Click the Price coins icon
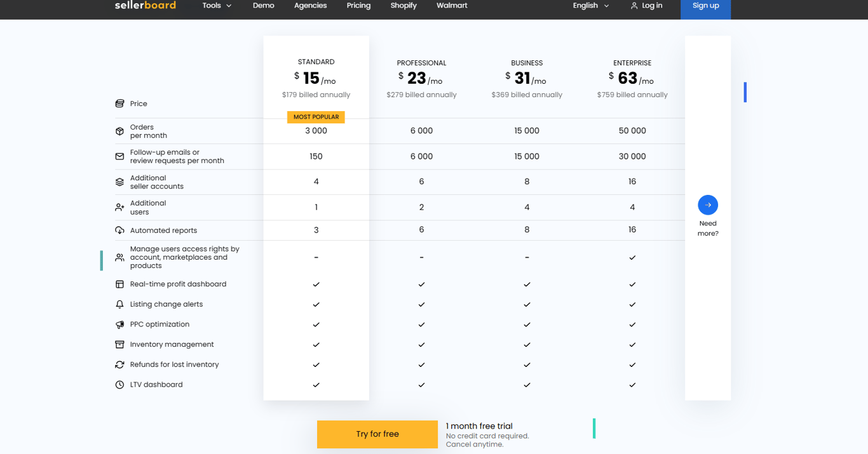Image resolution: width=868 pixels, height=454 pixels. pos(119,103)
